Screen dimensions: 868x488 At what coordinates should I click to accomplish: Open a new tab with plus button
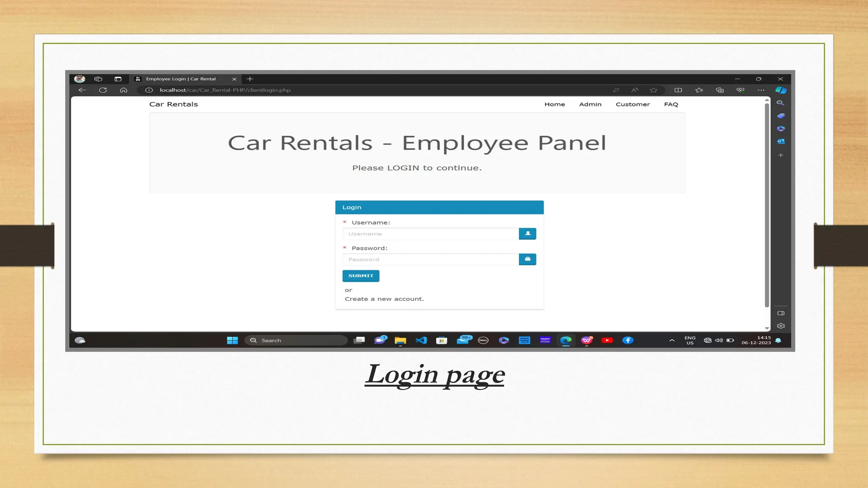[250, 79]
